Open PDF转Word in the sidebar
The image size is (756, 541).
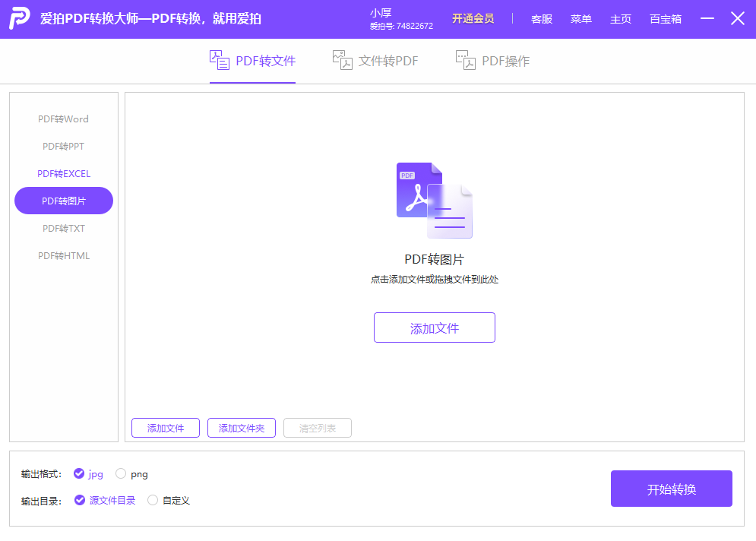63,119
